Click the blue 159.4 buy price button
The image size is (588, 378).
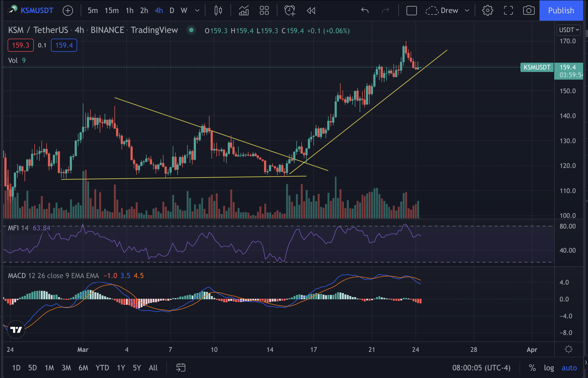(x=64, y=45)
